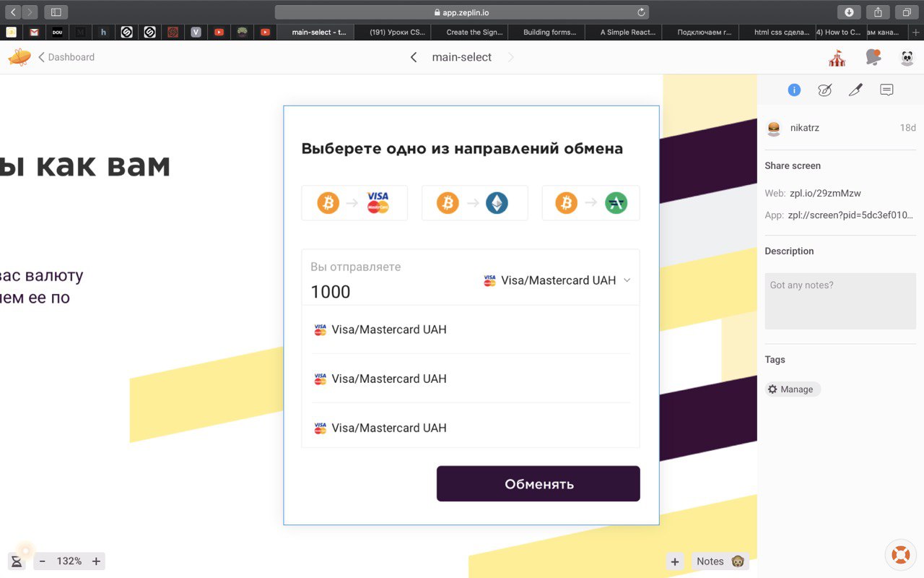
Task: Click the add note plus button
Action: point(675,561)
